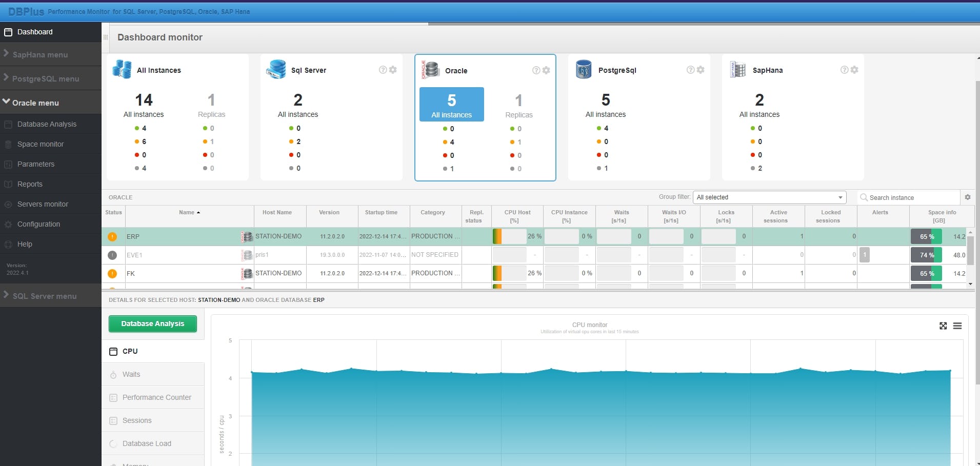980x466 pixels.
Task: Expand the CPU monitor chart to fullscreen
Action: [x=943, y=326]
